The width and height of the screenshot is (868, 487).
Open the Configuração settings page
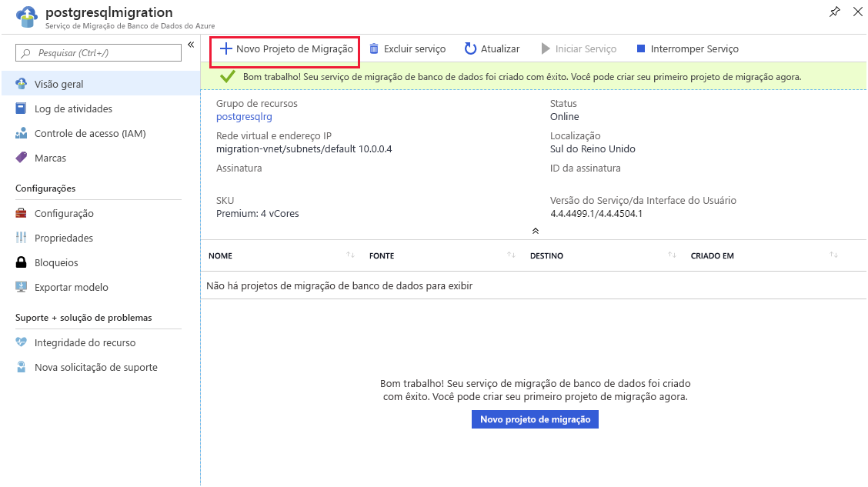(x=58, y=213)
